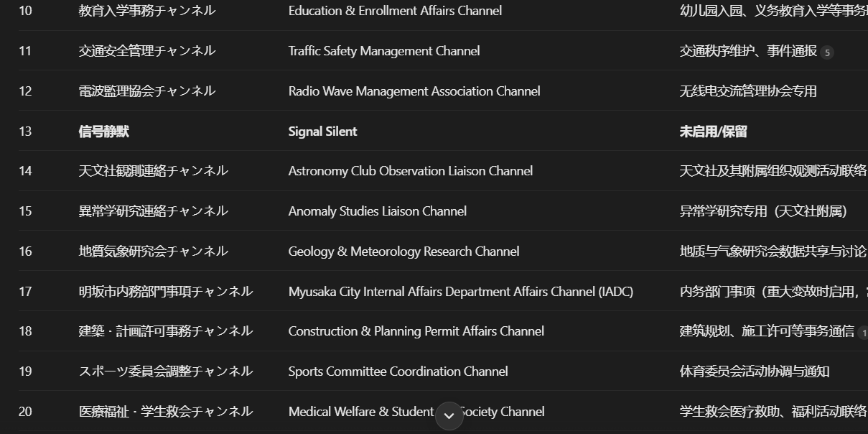Click the Myusaka City Internal Affairs (IADC) cell
The height and width of the screenshot is (434, 868).
pos(461,292)
